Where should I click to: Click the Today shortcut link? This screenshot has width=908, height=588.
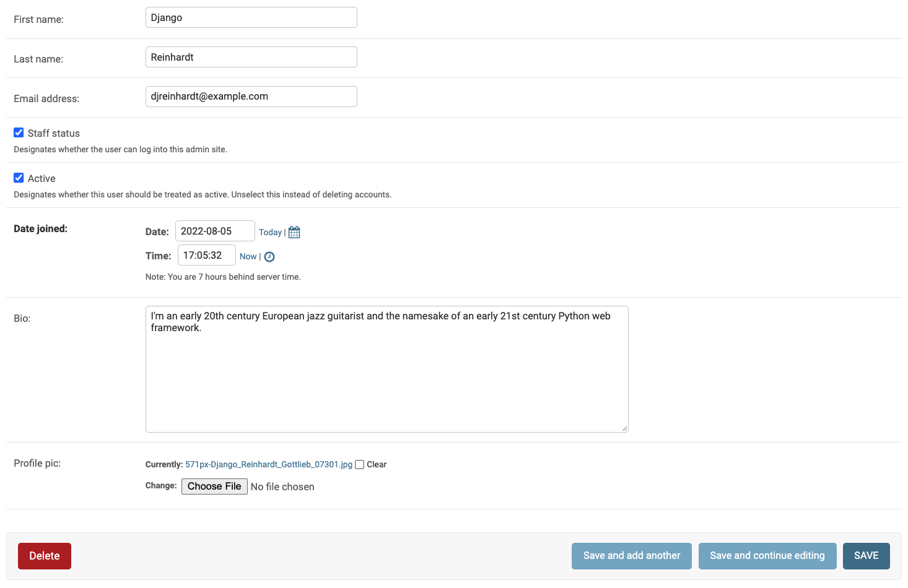[x=271, y=232]
